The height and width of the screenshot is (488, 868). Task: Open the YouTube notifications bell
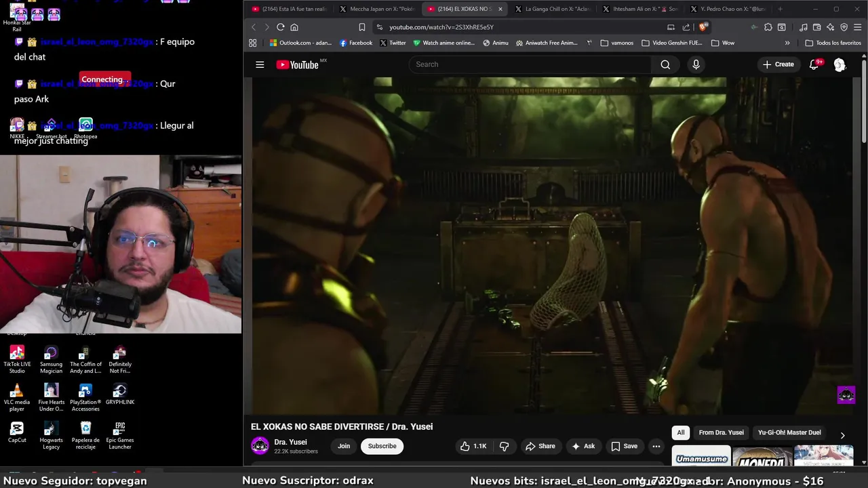[814, 64]
